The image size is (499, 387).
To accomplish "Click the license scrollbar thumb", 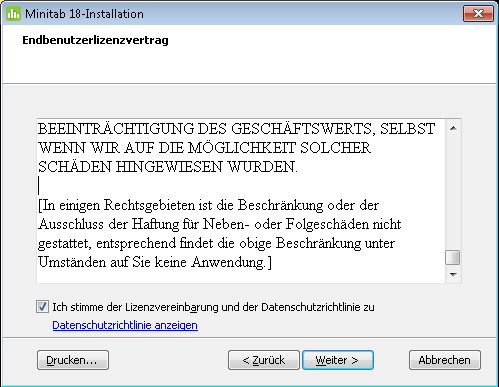I will point(453,258).
